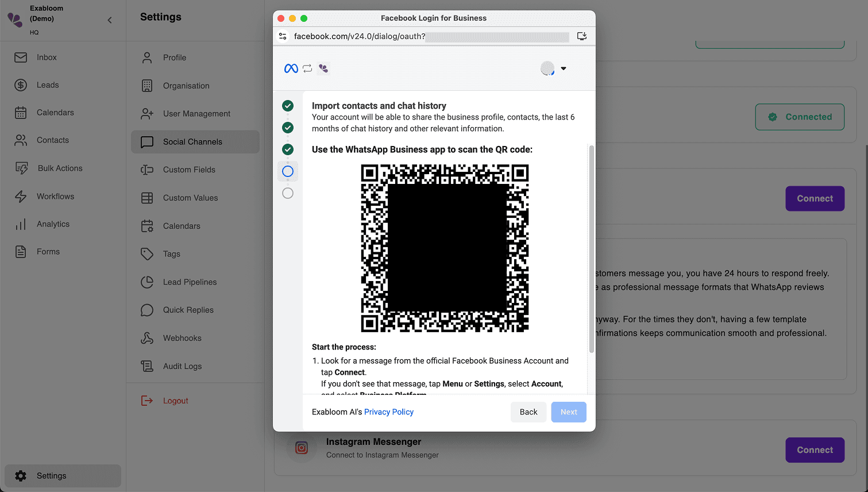Click the settings Calendars gear-calendar icon
Image resolution: width=868 pixels, height=492 pixels.
tap(147, 226)
